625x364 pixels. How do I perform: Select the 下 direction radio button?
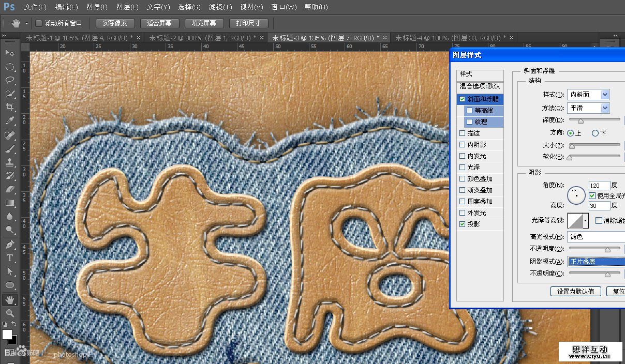pyautogui.click(x=595, y=133)
